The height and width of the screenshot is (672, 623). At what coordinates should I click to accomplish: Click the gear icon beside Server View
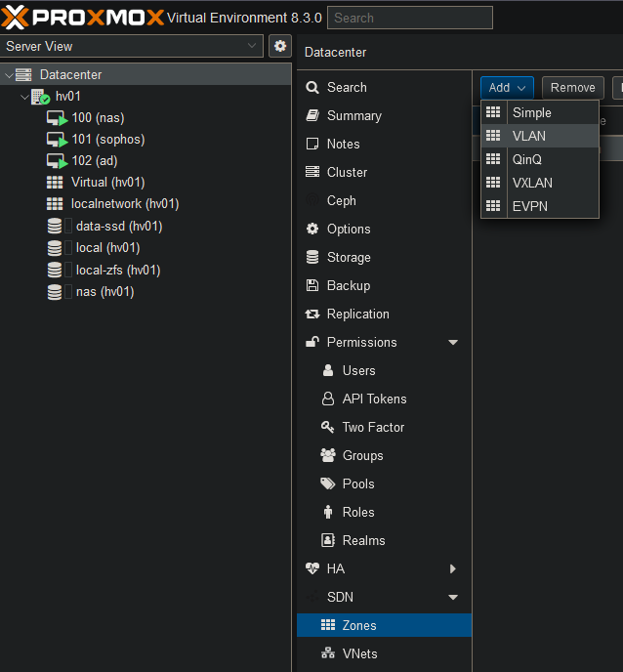click(280, 46)
